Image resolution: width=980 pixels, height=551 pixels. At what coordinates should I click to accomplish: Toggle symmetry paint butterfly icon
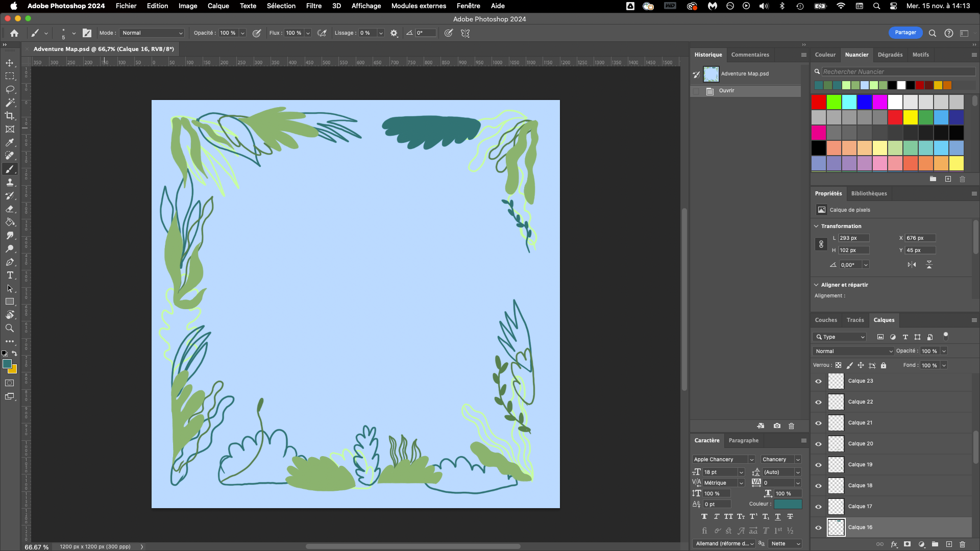tap(465, 33)
